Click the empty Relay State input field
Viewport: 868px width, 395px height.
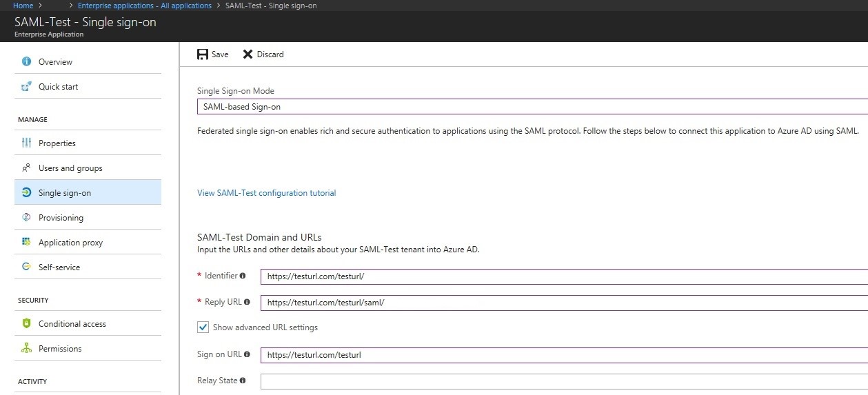[x=564, y=381]
